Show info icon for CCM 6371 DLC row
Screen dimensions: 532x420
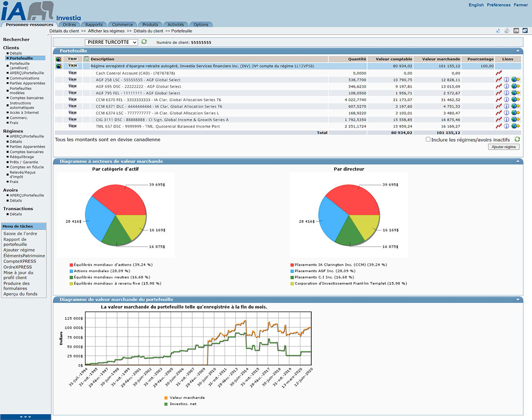[x=506, y=106]
